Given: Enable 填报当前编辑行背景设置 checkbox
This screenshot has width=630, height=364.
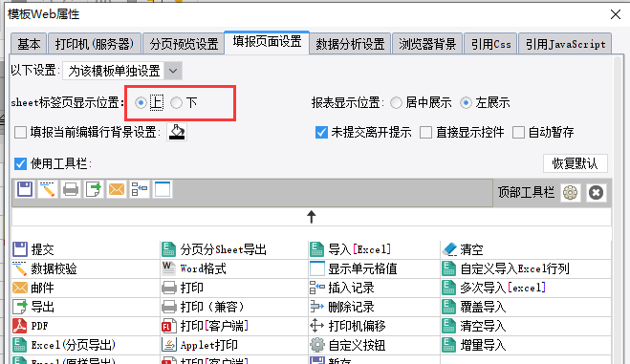Looking at the screenshot, I should (x=20, y=132).
